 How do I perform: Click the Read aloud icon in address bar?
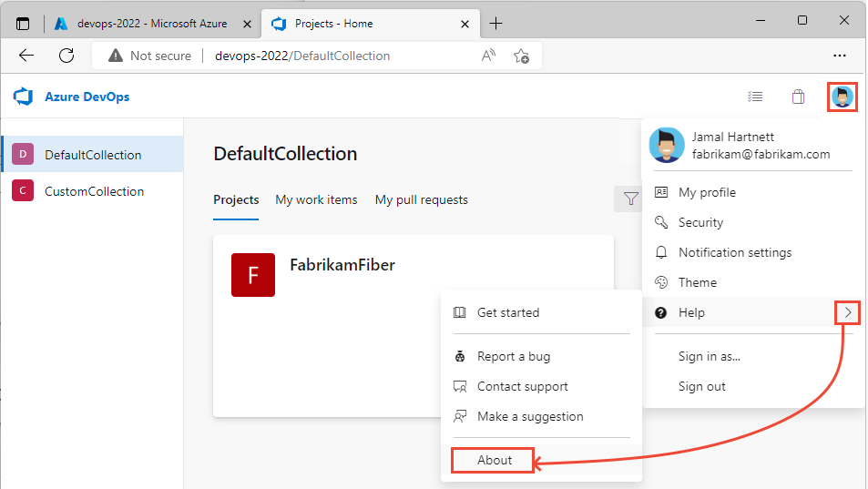pyautogui.click(x=489, y=56)
